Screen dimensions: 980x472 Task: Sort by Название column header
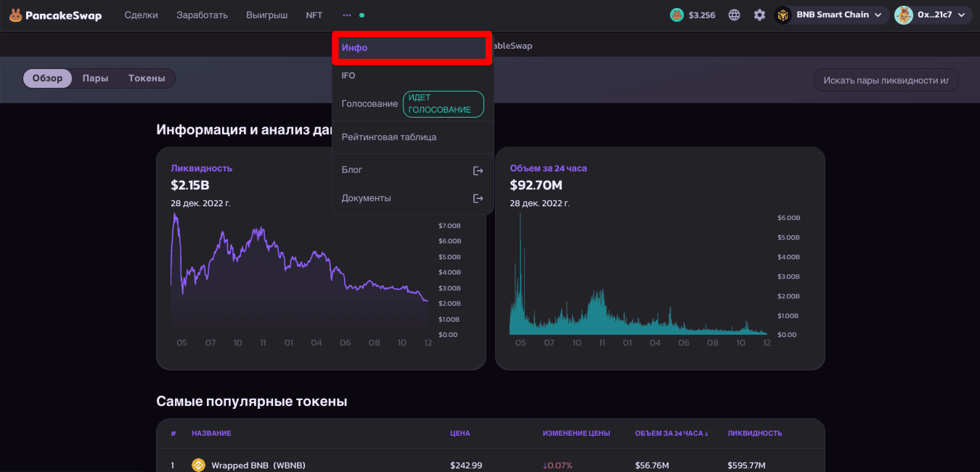tap(211, 433)
